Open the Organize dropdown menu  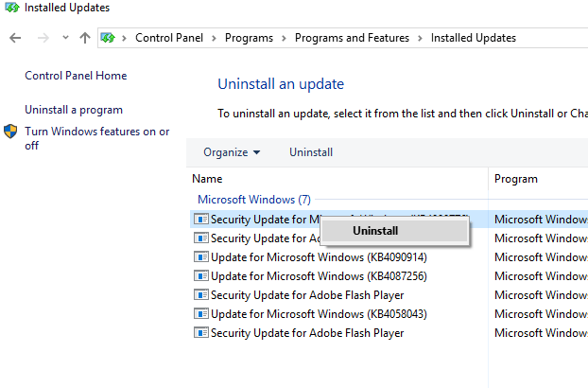tap(232, 152)
